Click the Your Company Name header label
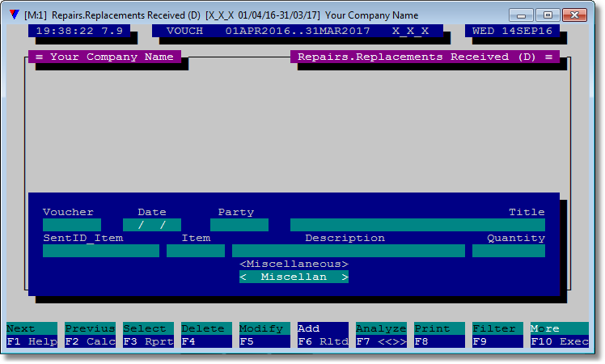605x364 pixels. (x=112, y=57)
